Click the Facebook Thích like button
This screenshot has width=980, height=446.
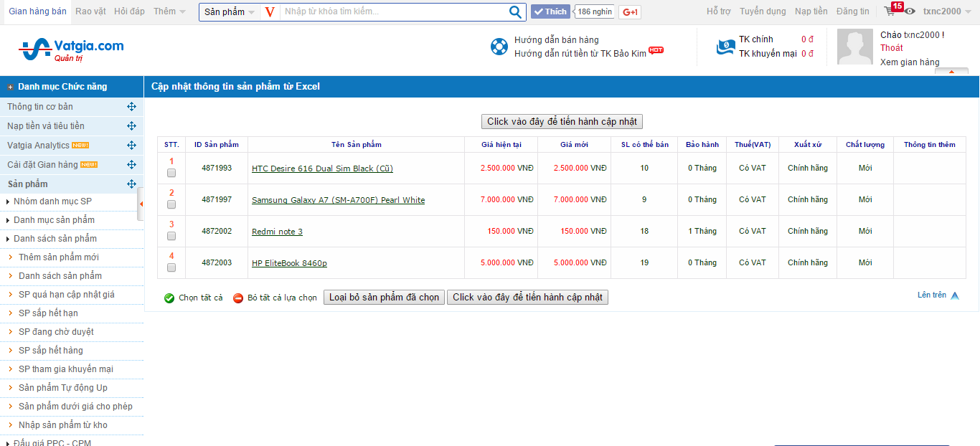[x=550, y=11]
